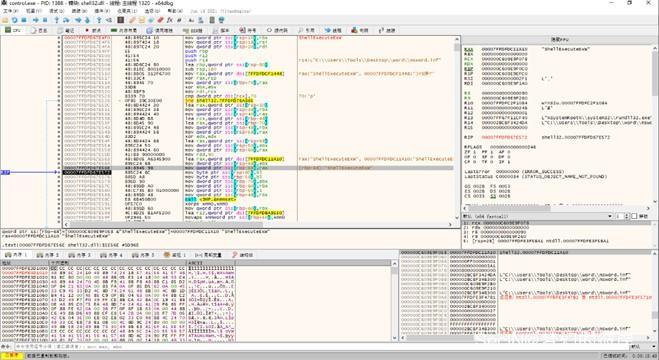Switch to the 日志 (Log) tab
The height and width of the screenshot is (360, 659).
coord(39,30)
